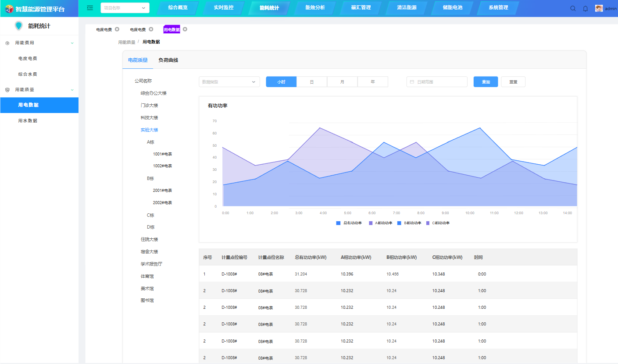The width and height of the screenshot is (618, 364).
Task: Choose the 年 granularity option
Action: 373,82
